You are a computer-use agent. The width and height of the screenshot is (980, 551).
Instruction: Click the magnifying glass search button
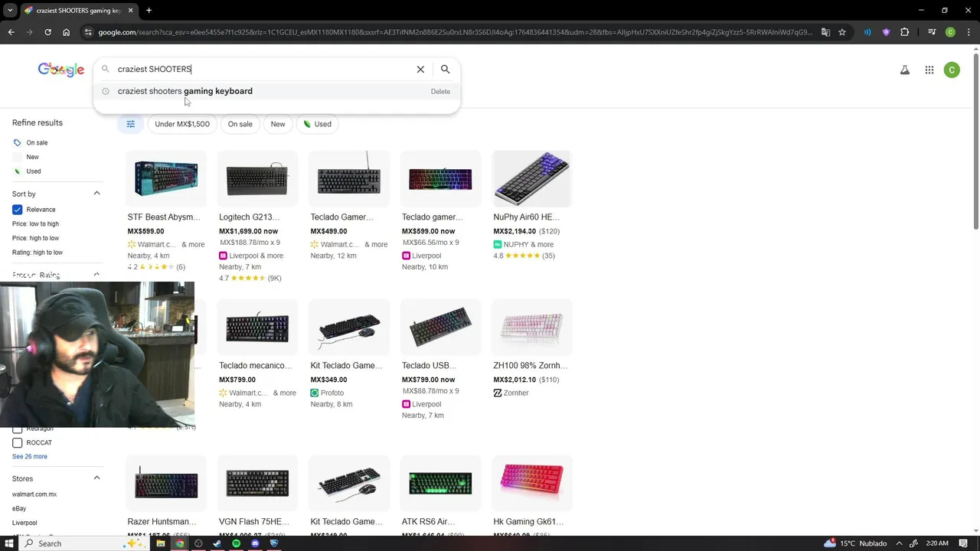445,69
